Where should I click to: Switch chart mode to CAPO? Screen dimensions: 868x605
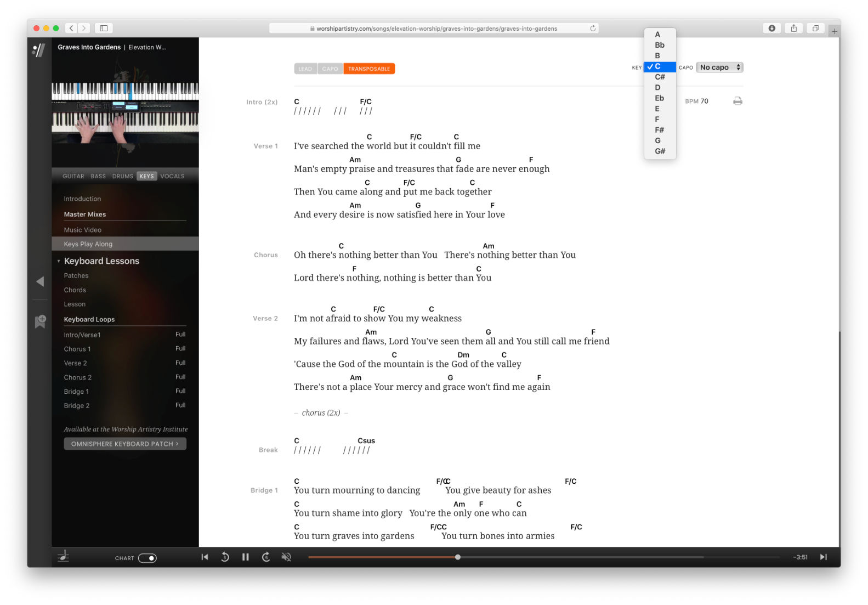pos(330,69)
